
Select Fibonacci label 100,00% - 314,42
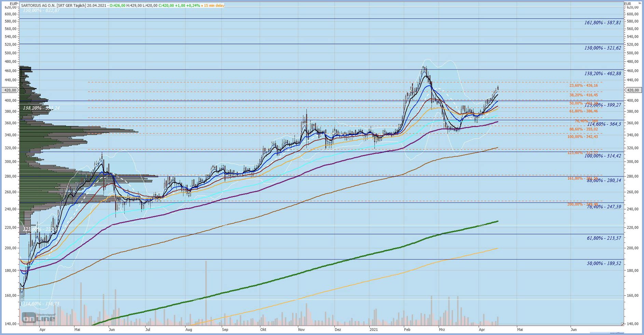(x=603, y=156)
